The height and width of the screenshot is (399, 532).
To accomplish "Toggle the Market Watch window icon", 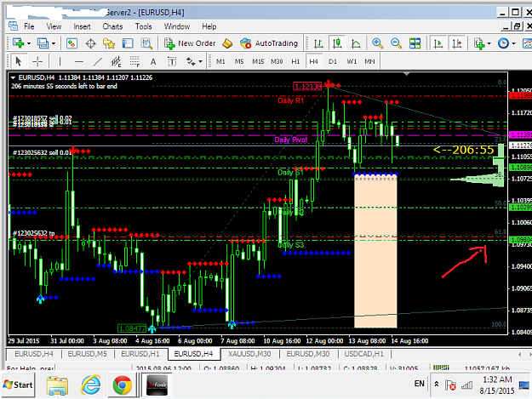I will (x=72, y=43).
